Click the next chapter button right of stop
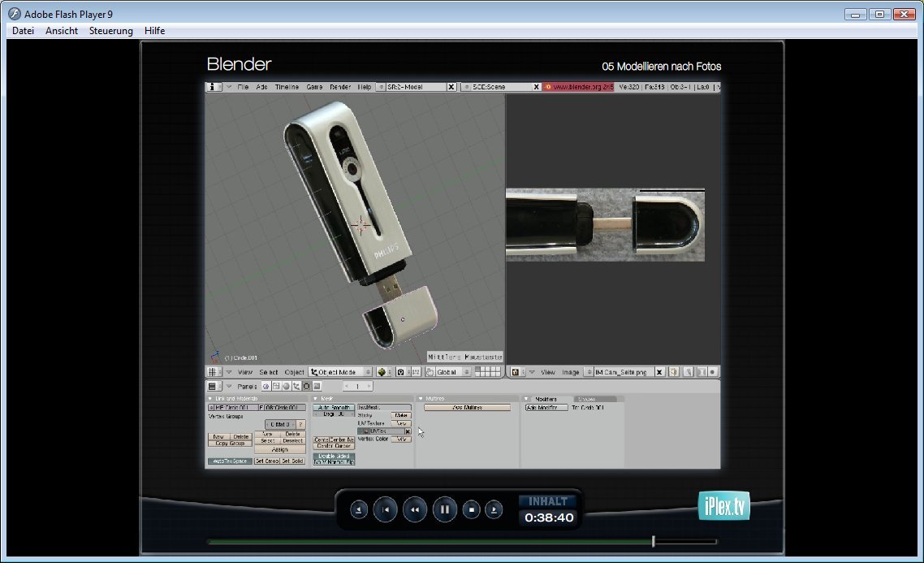 pyautogui.click(x=494, y=509)
